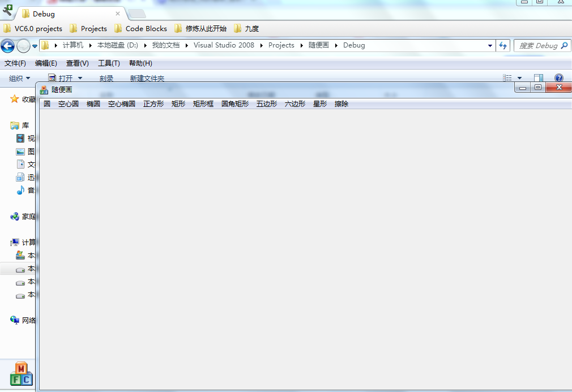Click 新建文件夹 in Explorer toolbar
This screenshot has height=392, width=572.
click(x=147, y=78)
